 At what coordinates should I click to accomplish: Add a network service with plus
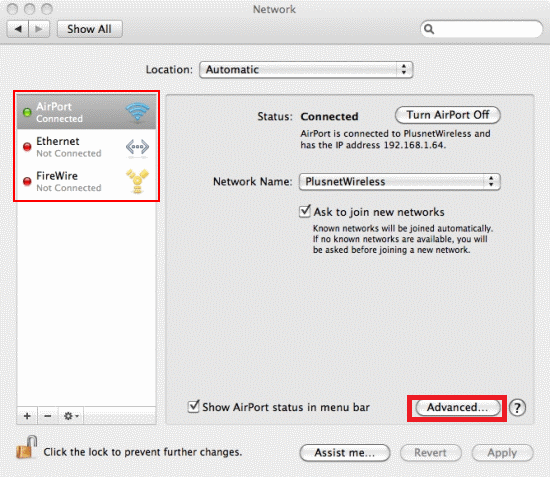(x=27, y=416)
